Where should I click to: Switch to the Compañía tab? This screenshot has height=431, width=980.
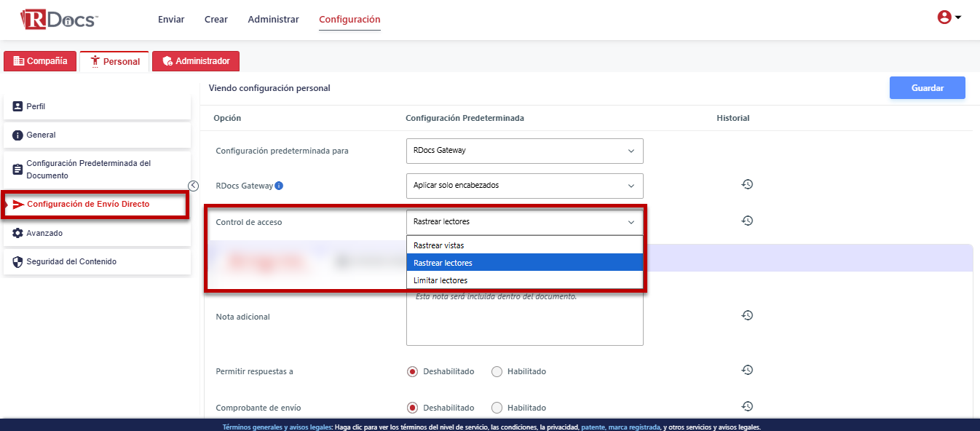tap(40, 61)
